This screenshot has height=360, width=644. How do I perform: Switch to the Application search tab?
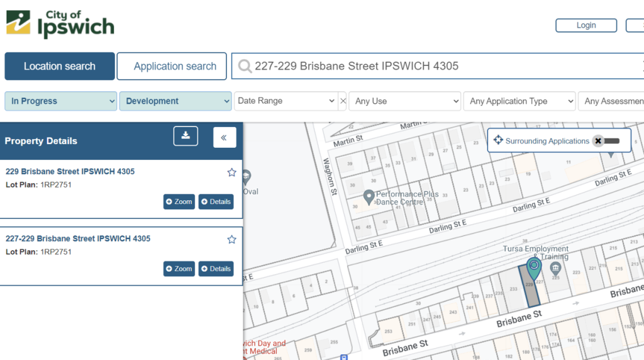[172, 66]
